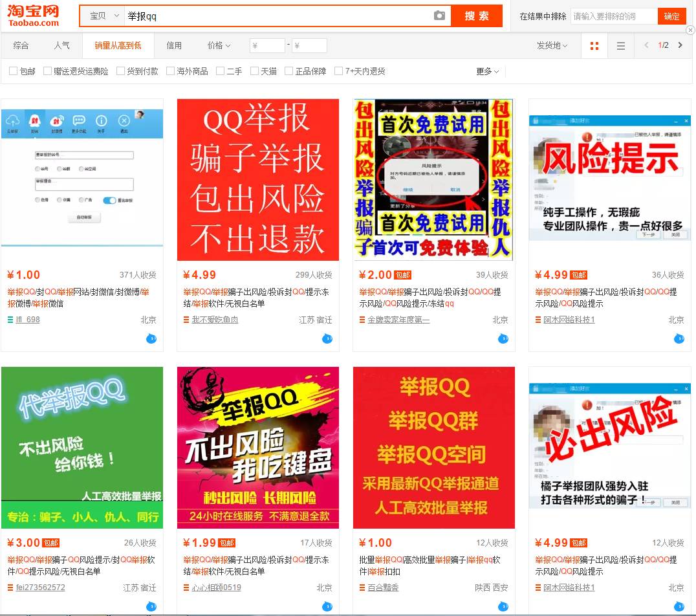The image size is (696, 616).
Task: Switch to list view icon
Action: [x=621, y=46]
